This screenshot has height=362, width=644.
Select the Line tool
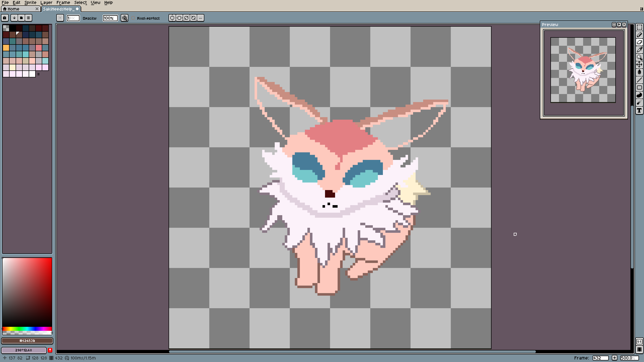tap(639, 80)
